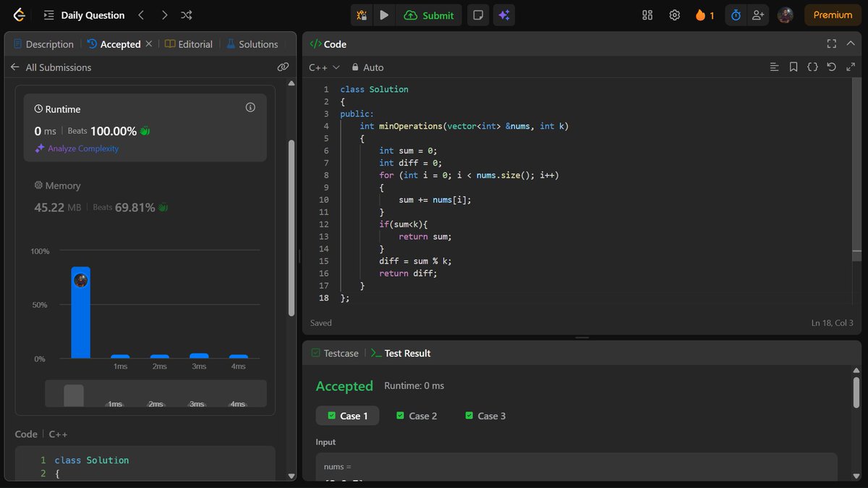Screen dimensions: 868x488
Task: Click 'return diff;' code line
Action: point(409,274)
